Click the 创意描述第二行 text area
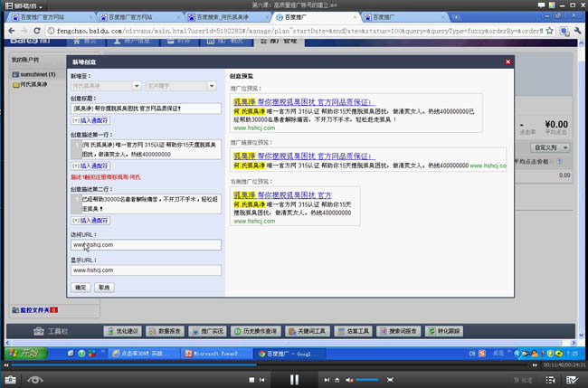This screenshot has height=388, width=588. 146,203
